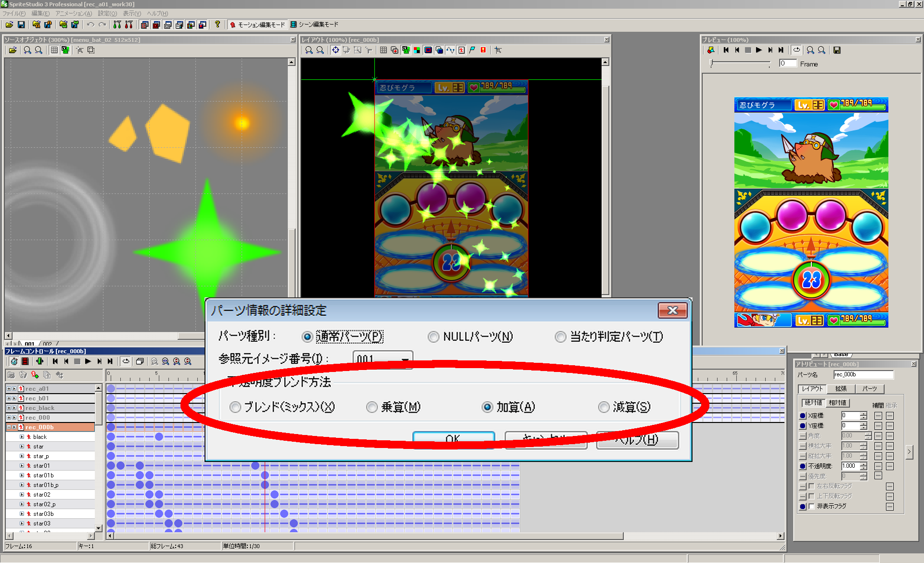Switch to パーツ tab in attributes
Image resolution: width=924 pixels, height=563 pixels.
point(869,389)
